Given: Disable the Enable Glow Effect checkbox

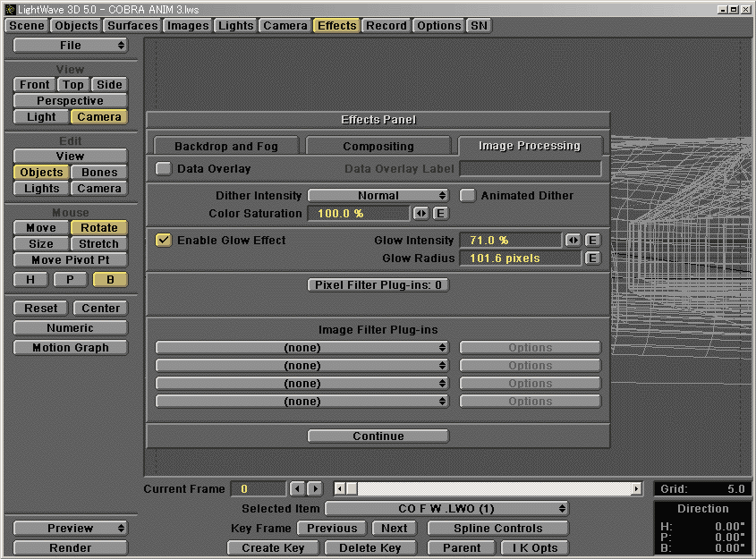Looking at the screenshot, I should pyautogui.click(x=164, y=240).
